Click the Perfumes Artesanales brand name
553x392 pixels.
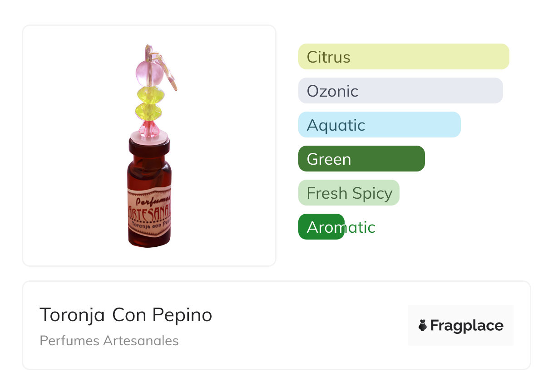[x=109, y=341]
